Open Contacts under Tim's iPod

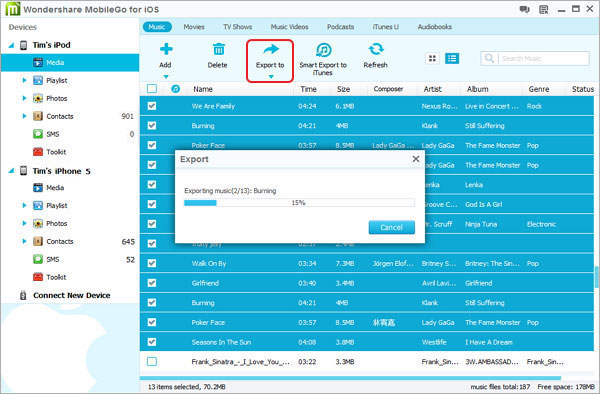point(60,116)
